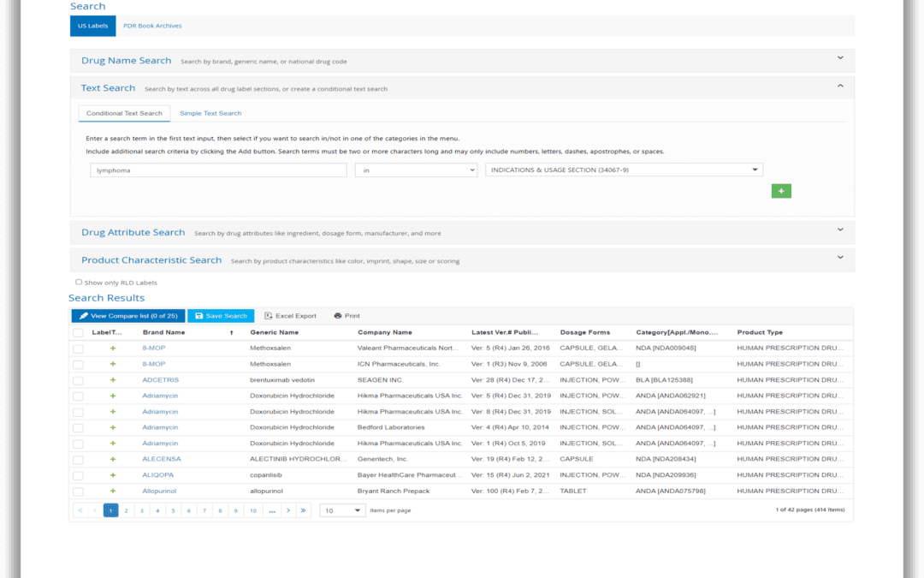Click the lymphoma search term field
924x578 pixels.
tap(218, 170)
